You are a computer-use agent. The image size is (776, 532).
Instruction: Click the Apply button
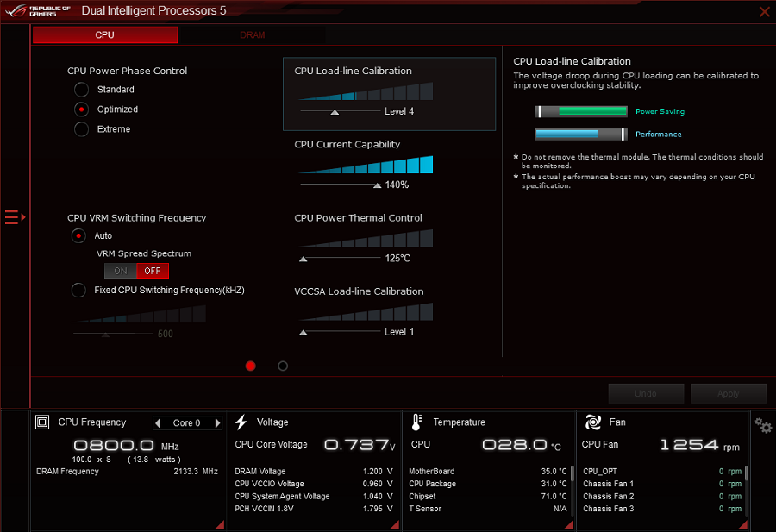point(728,393)
